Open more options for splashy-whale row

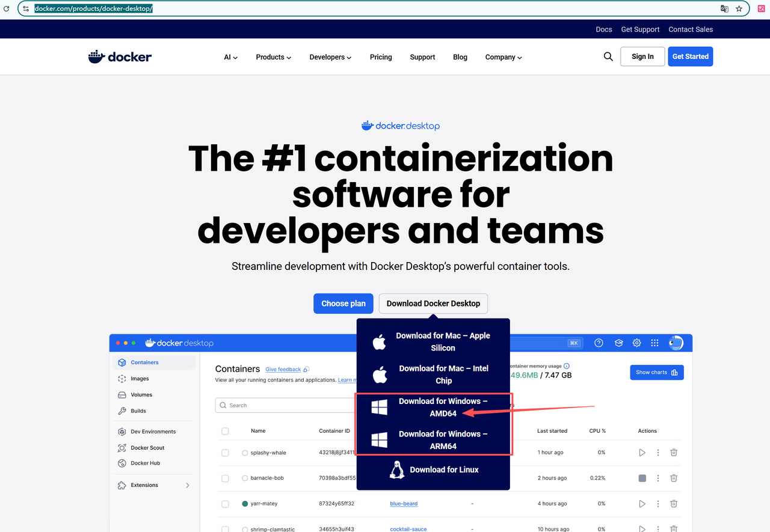pos(658,453)
